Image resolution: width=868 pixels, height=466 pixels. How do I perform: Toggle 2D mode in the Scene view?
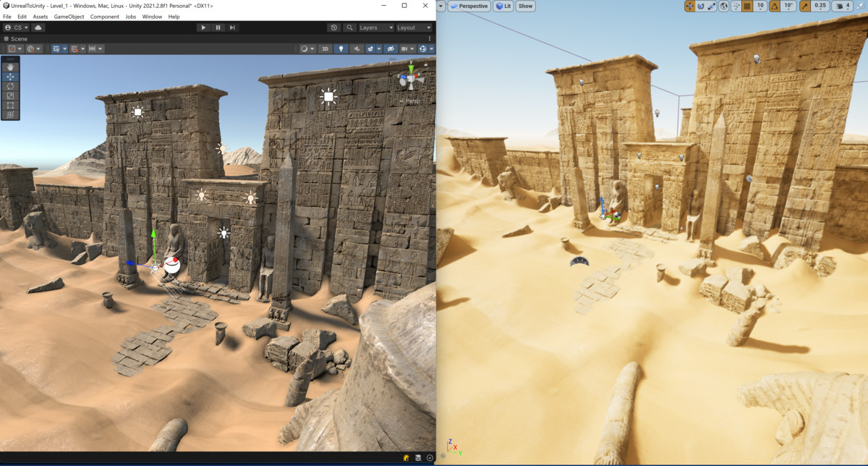[325, 48]
